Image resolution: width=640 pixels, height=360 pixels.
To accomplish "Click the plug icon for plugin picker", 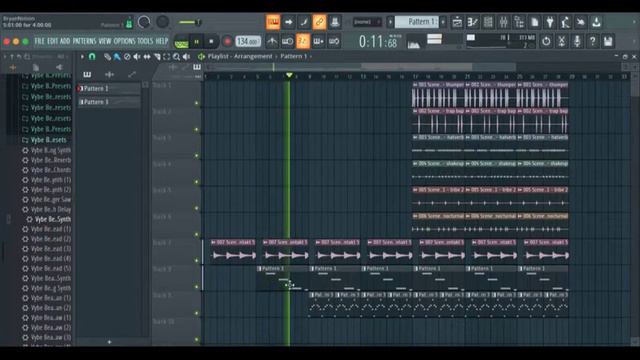I will pos(550,22).
